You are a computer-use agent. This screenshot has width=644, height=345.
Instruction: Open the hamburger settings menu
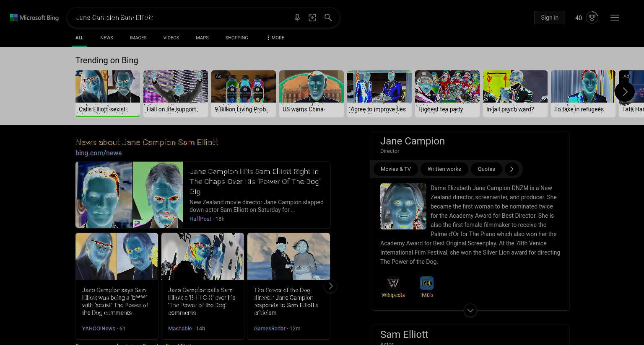click(x=615, y=18)
